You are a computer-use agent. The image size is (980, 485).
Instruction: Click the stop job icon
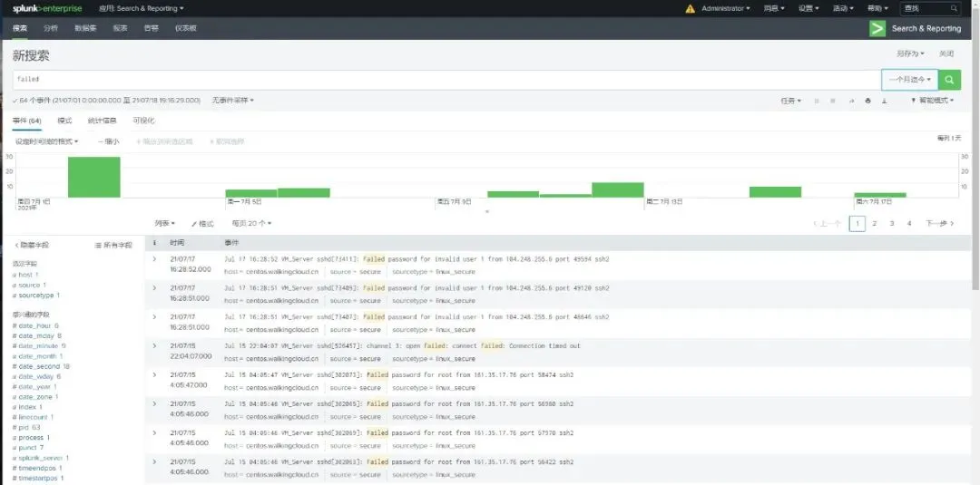[832, 101]
